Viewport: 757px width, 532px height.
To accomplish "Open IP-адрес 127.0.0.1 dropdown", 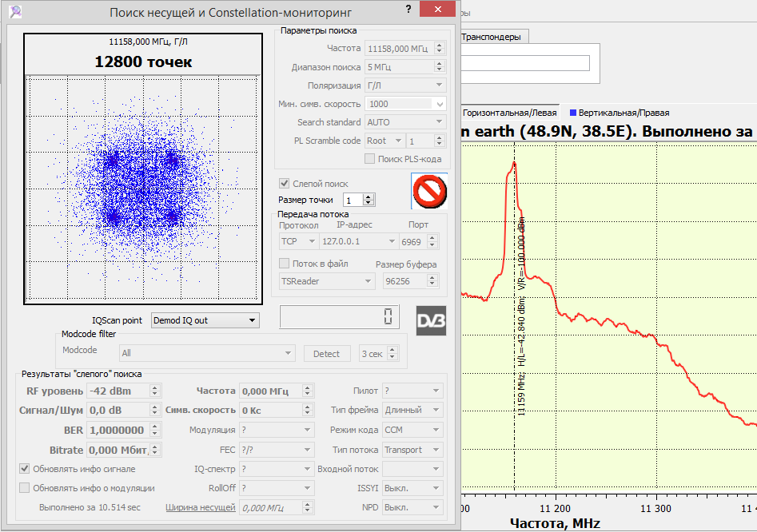I will point(359,241).
